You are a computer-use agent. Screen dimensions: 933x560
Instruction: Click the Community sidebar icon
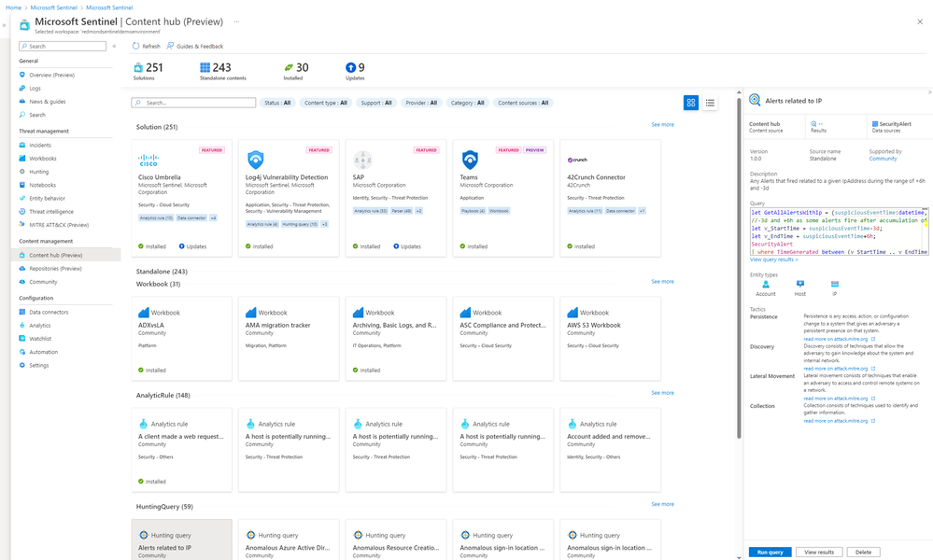[x=22, y=282]
